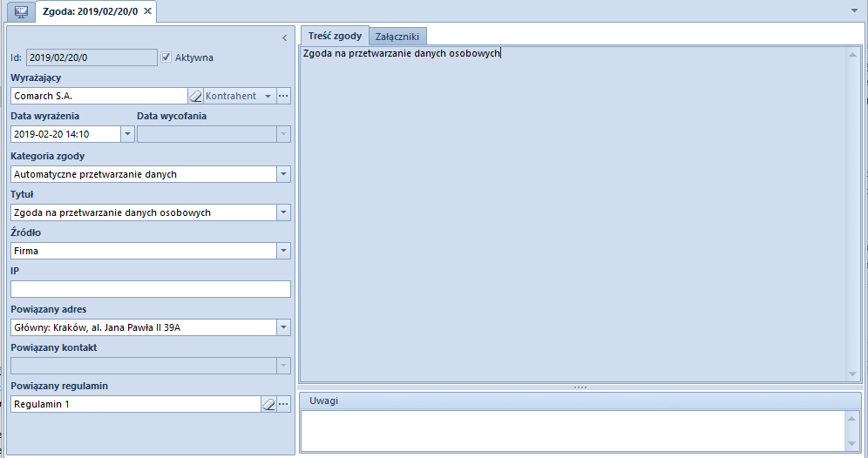Close the Zgoda: 2019/02/20/0 tab
The image size is (868, 458).
point(147,11)
